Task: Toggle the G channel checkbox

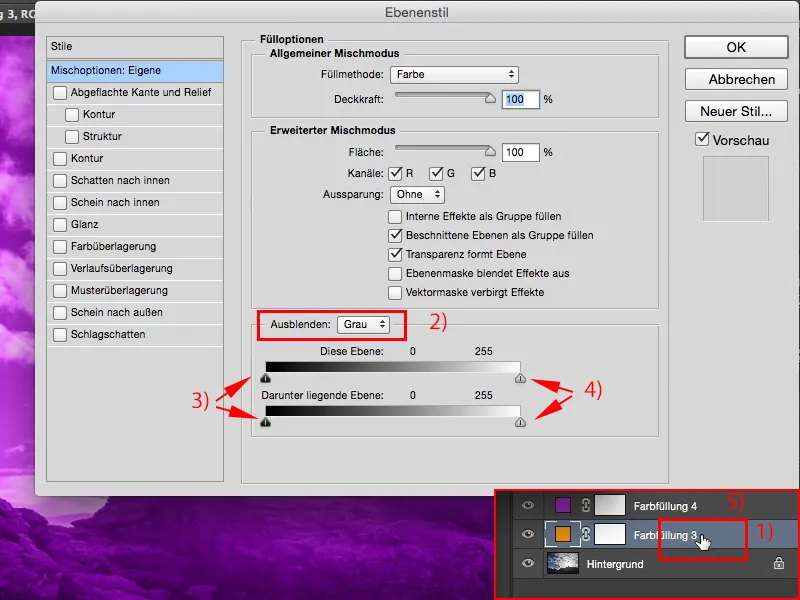Action: point(436,173)
